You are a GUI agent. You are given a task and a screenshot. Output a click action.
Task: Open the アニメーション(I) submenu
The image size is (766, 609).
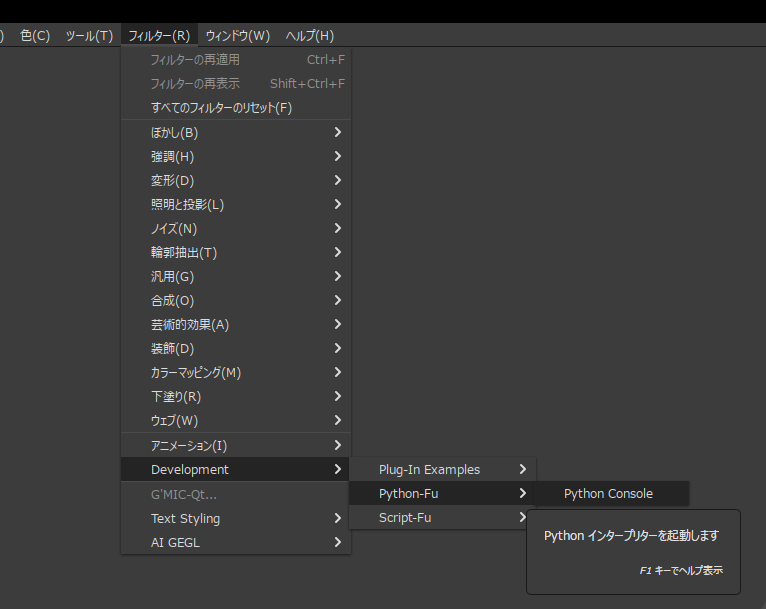pos(235,445)
